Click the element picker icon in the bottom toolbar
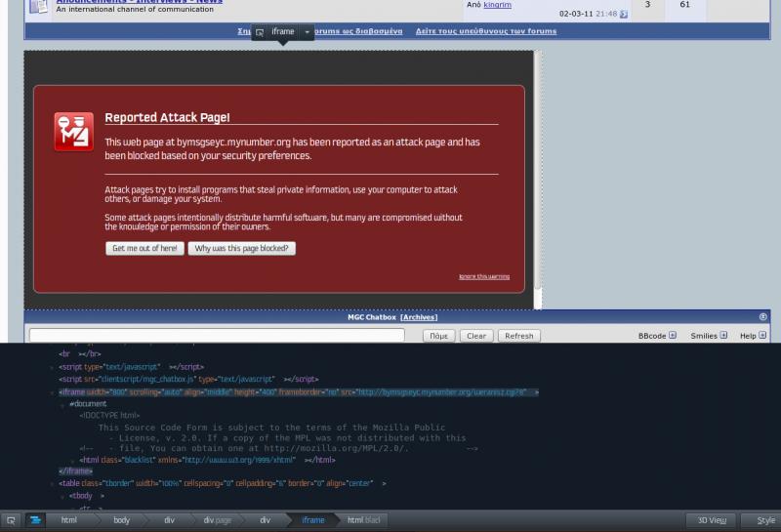The height and width of the screenshot is (532, 781). [x=11, y=520]
